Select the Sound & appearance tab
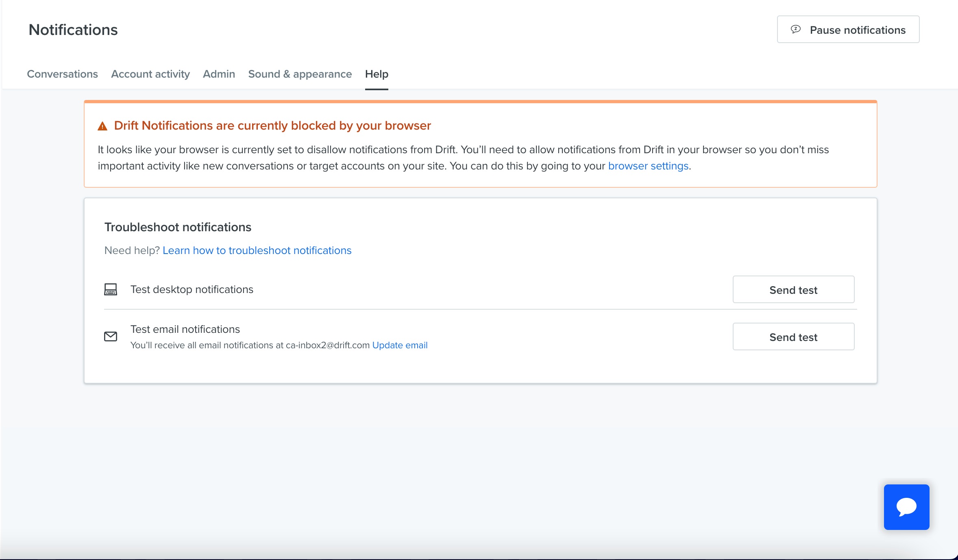Viewport: 958px width, 560px height. click(x=300, y=74)
